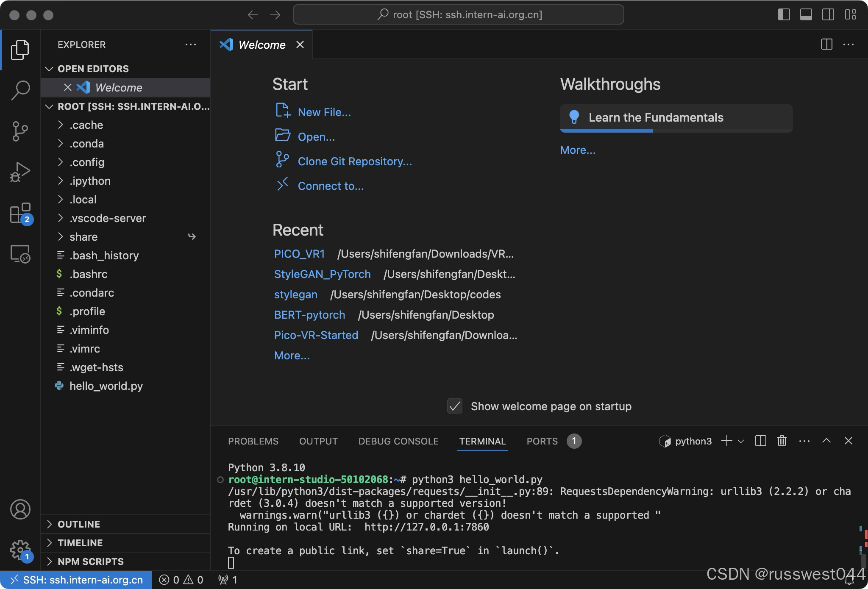Open the StyleGAN_PyTorch recent project
This screenshot has width=868, height=589.
pos(323,274)
